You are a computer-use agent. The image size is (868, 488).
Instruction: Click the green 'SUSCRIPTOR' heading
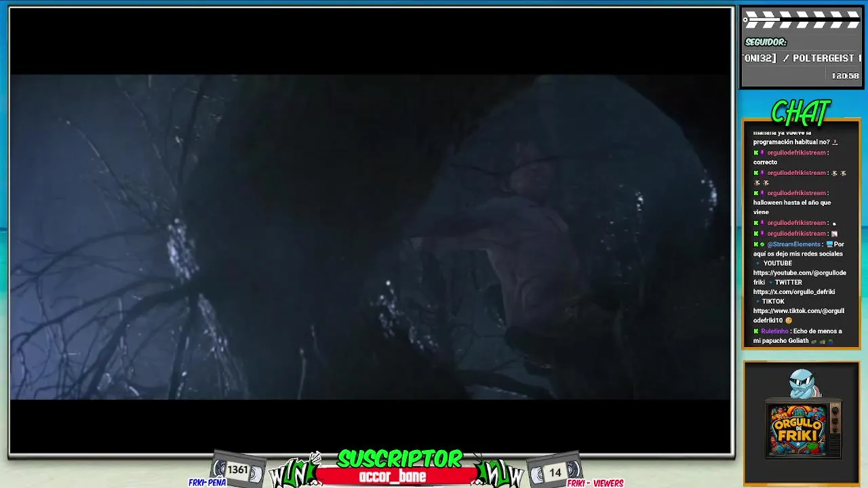(400, 460)
